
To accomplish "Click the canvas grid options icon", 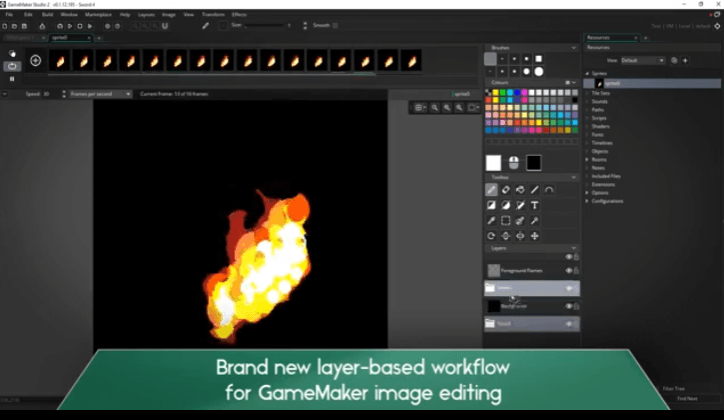I will tap(420, 108).
